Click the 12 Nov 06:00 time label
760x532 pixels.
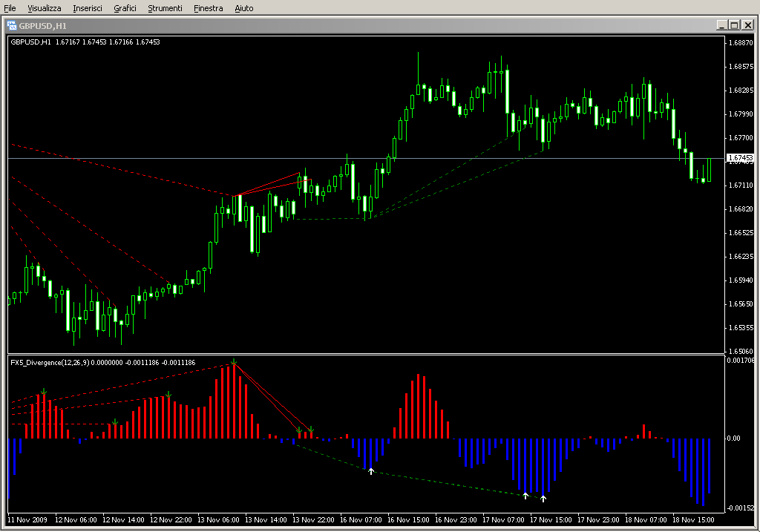pos(76,519)
